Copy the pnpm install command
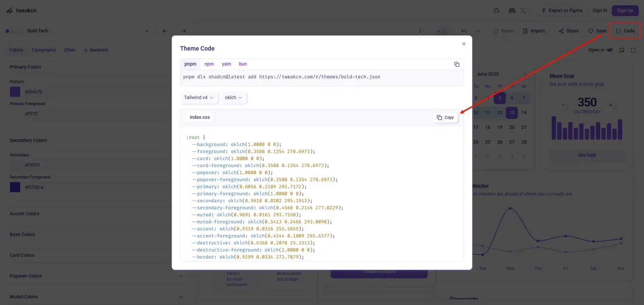644x305 pixels. tap(457, 64)
